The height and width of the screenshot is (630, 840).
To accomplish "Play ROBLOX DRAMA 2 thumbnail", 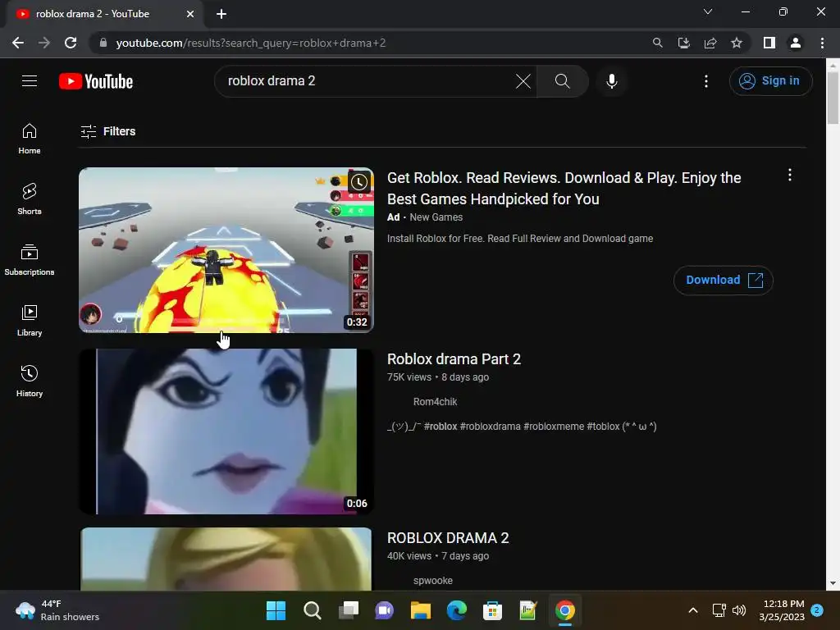I will point(226,559).
